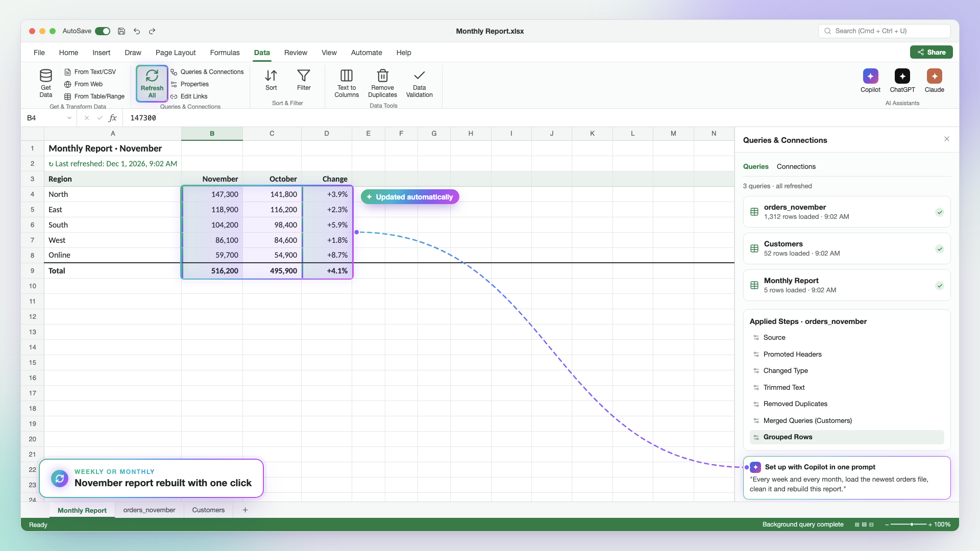Click the Share button
980x551 pixels.
[x=931, y=52]
